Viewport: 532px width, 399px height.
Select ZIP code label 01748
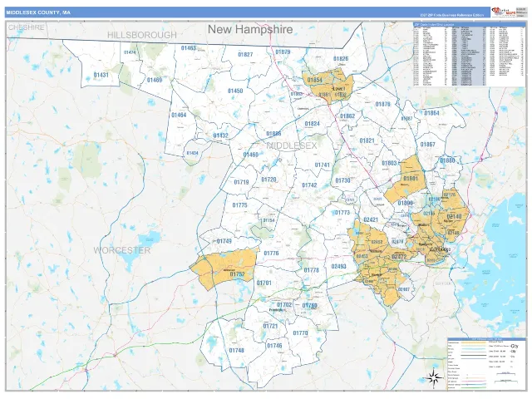click(236, 351)
